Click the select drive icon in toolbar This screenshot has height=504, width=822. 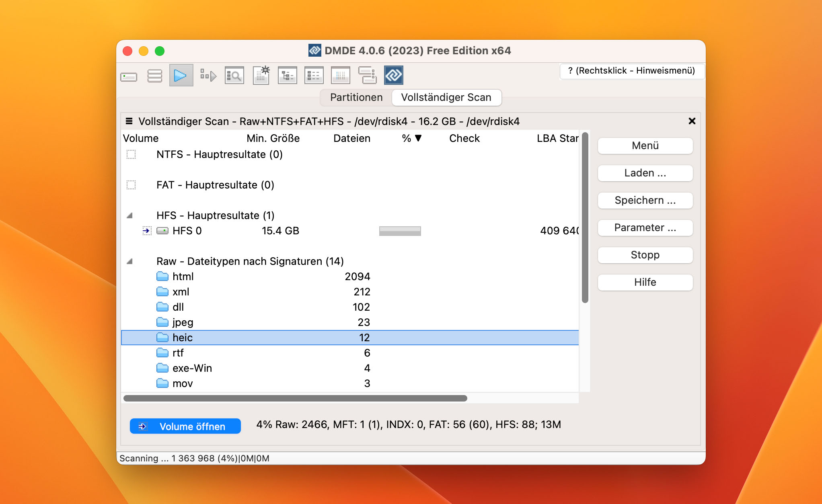point(129,76)
